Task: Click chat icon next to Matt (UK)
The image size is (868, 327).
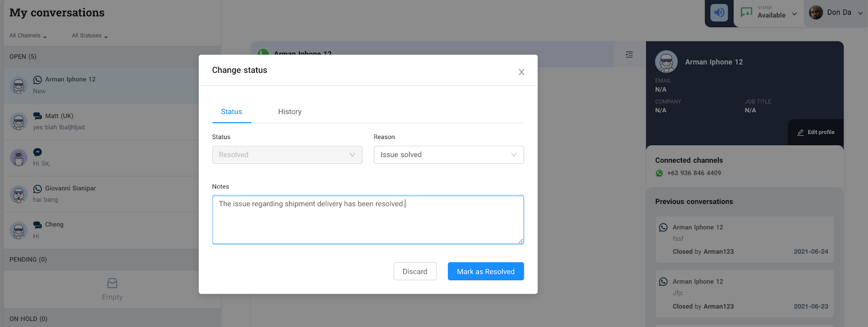Action: [x=37, y=116]
